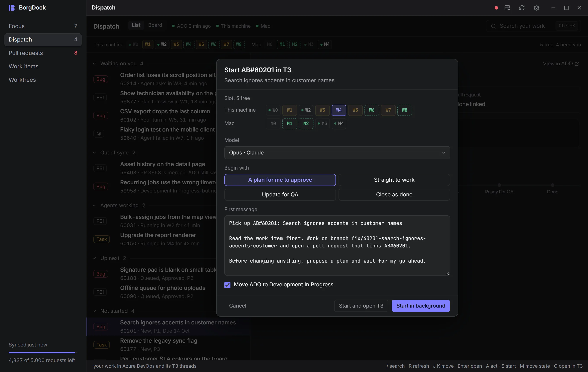588x372 pixels.
Task: Focus the Search your work field
Action: click(533, 26)
